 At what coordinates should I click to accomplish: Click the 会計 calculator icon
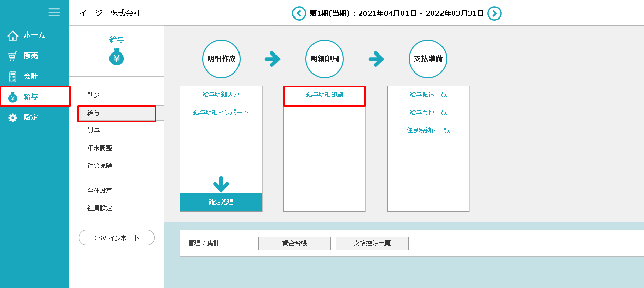coord(13,77)
